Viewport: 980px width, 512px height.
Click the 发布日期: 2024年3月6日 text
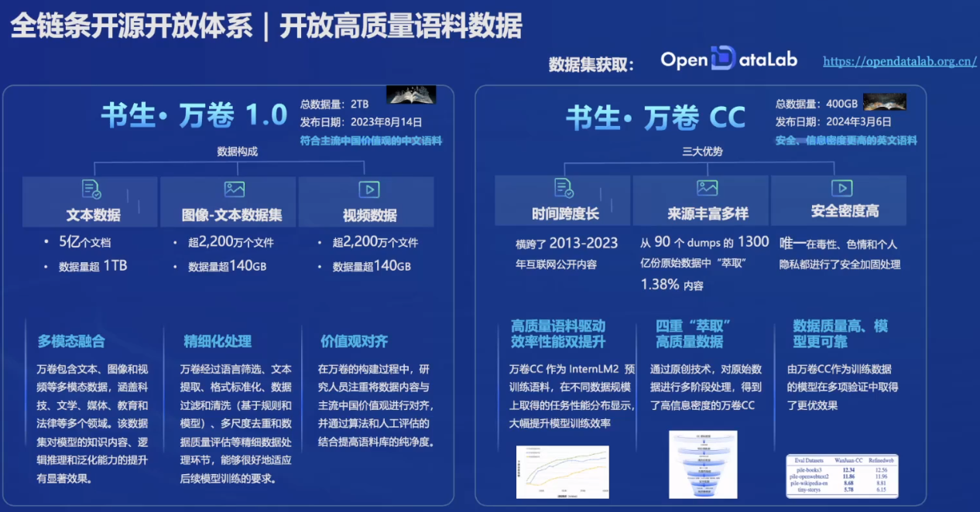click(x=833, y=122)
